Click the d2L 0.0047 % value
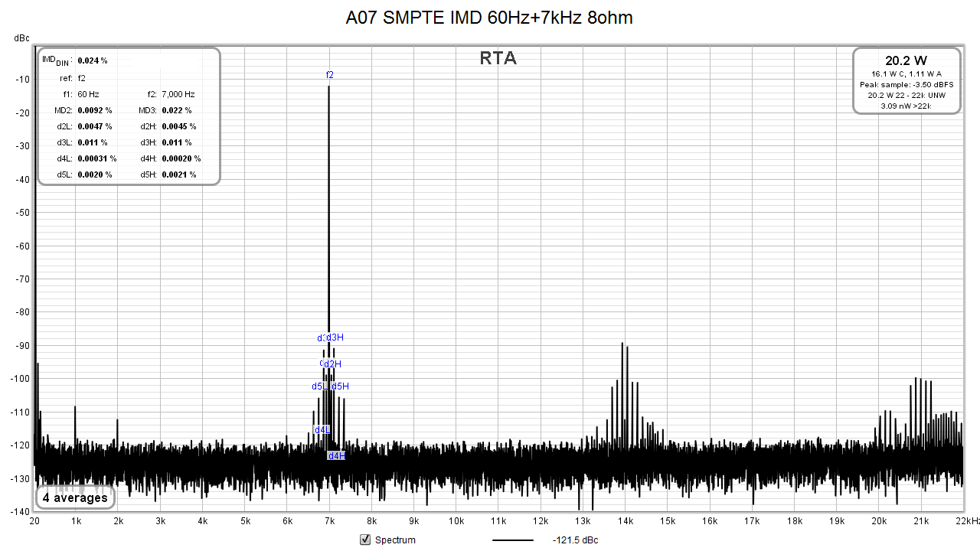This screenshot has height=551, width=980. (95, 126)
